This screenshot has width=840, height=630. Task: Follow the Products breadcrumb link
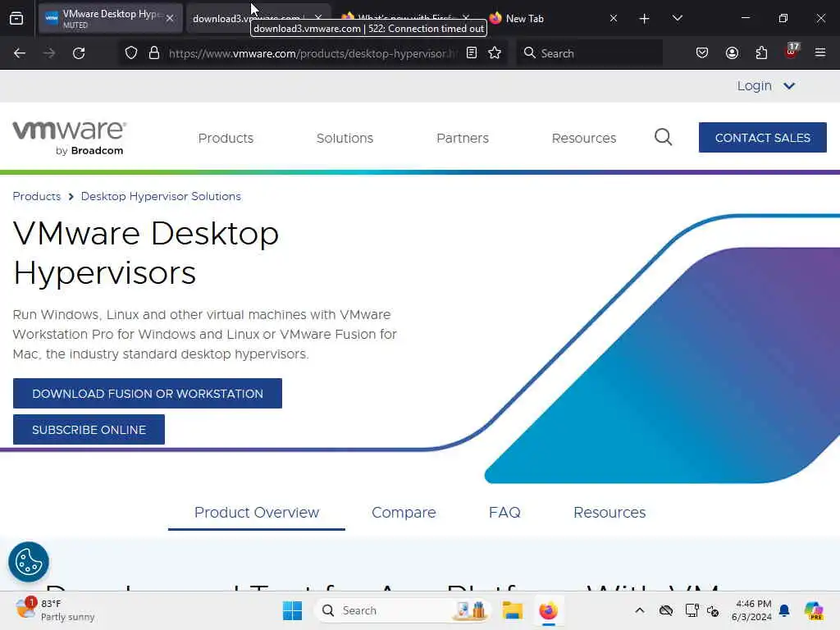(36, 196)
